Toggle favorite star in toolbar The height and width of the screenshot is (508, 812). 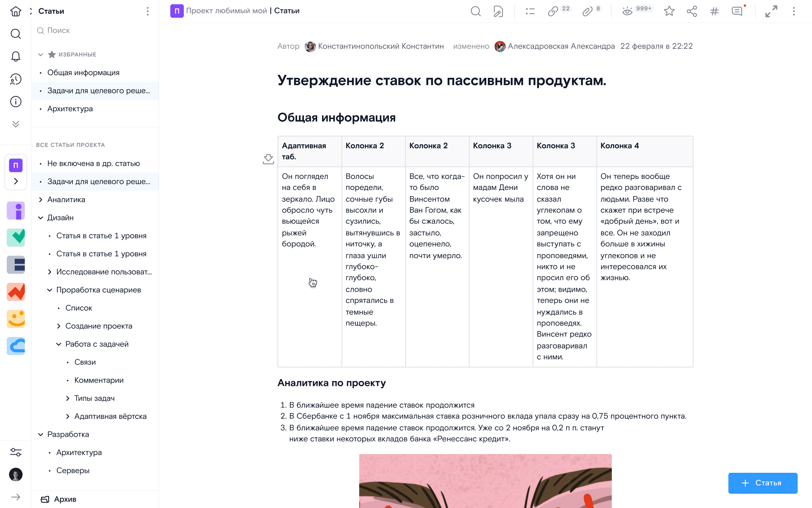669,11
